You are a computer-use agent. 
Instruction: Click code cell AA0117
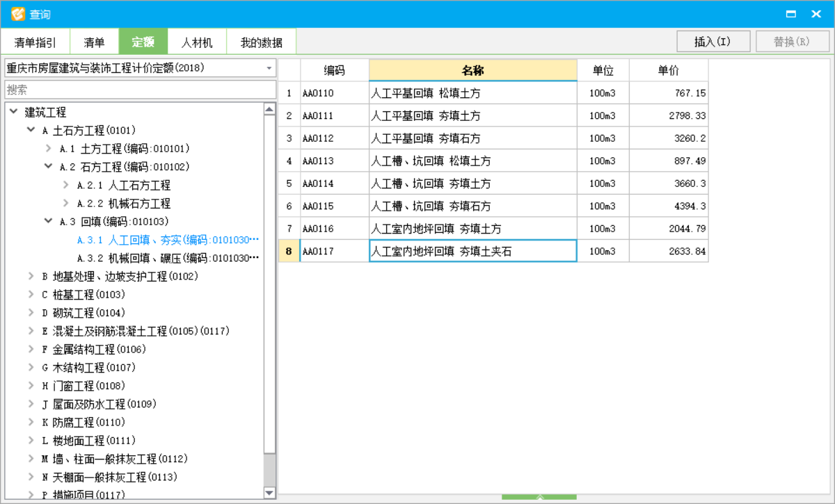(335, 251)
